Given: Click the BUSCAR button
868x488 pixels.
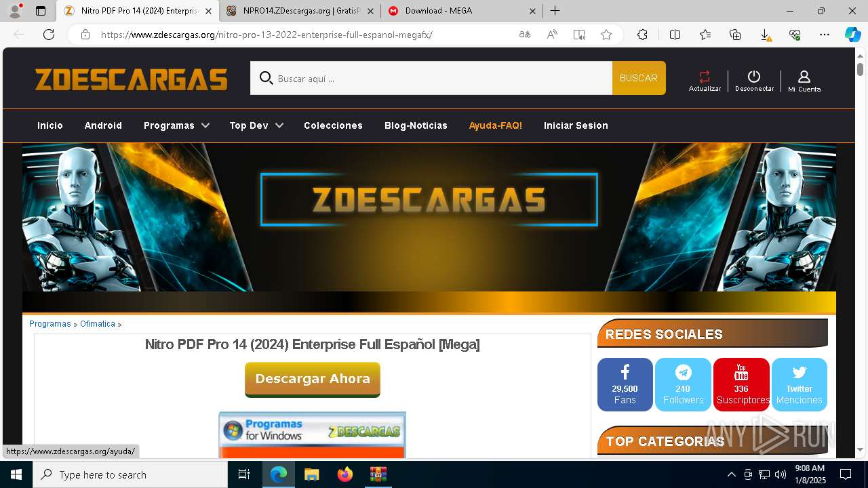Looking at the screenshot, I should pyautogui.click(x=639, y=78).
